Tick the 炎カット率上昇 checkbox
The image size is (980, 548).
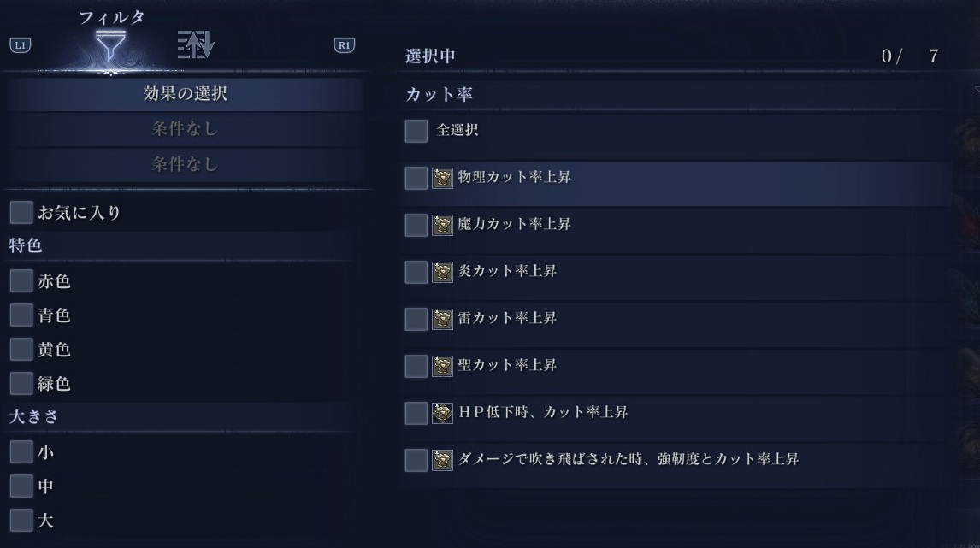pos(416,272)
